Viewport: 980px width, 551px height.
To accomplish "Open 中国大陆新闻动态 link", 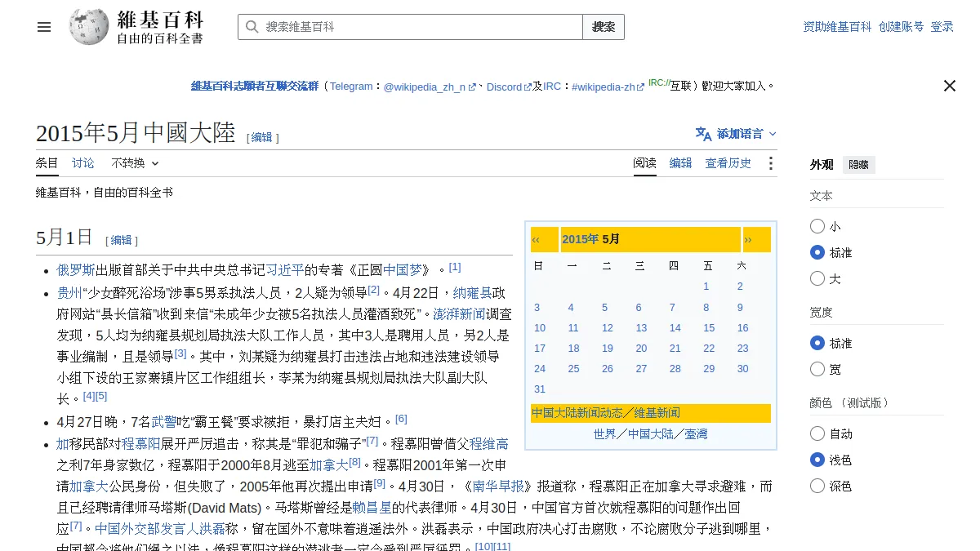I will click(577, 413).
